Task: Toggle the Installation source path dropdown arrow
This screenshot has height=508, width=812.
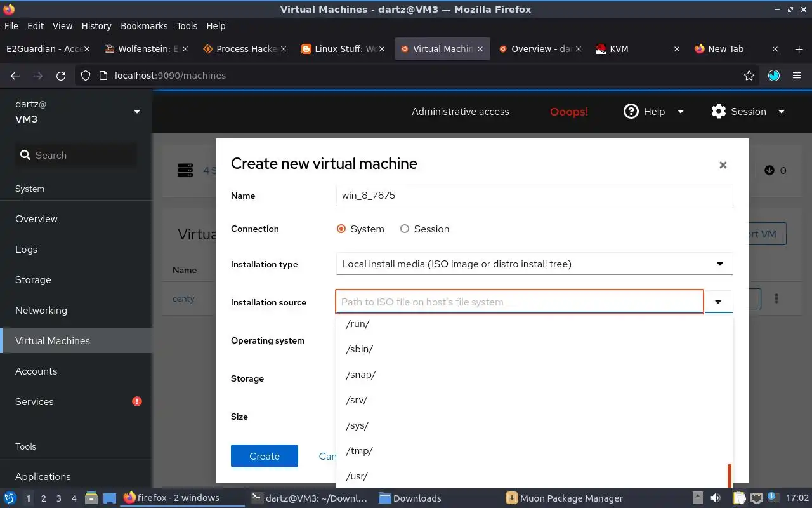Action: point(719,302)
